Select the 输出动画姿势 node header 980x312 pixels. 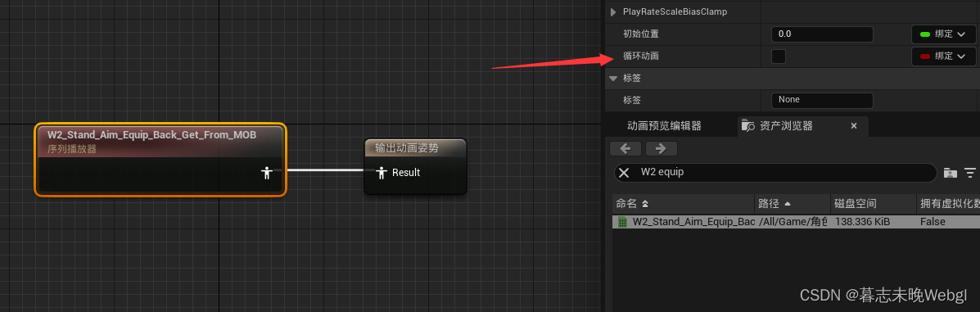tap(415, 148)
